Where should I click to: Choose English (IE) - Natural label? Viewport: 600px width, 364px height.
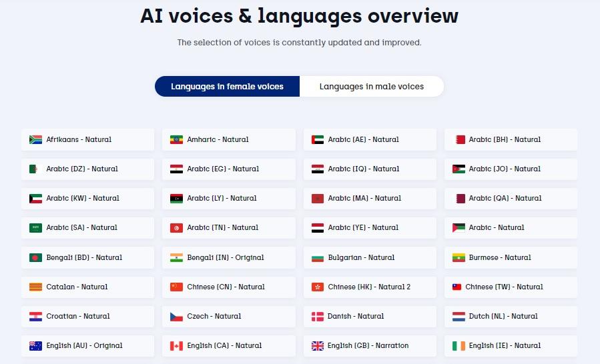click(x=505, y=345)
